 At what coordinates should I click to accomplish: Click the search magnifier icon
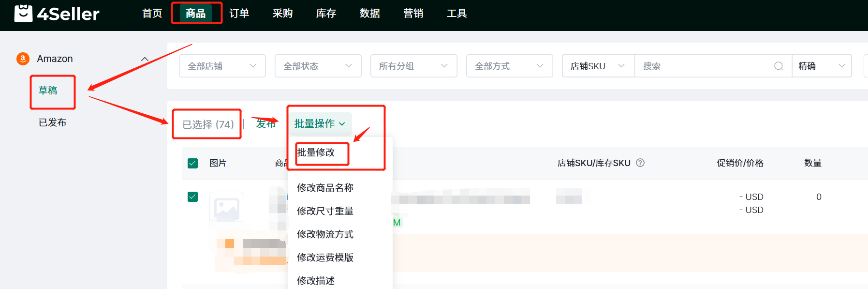click(x=778, y=66)
